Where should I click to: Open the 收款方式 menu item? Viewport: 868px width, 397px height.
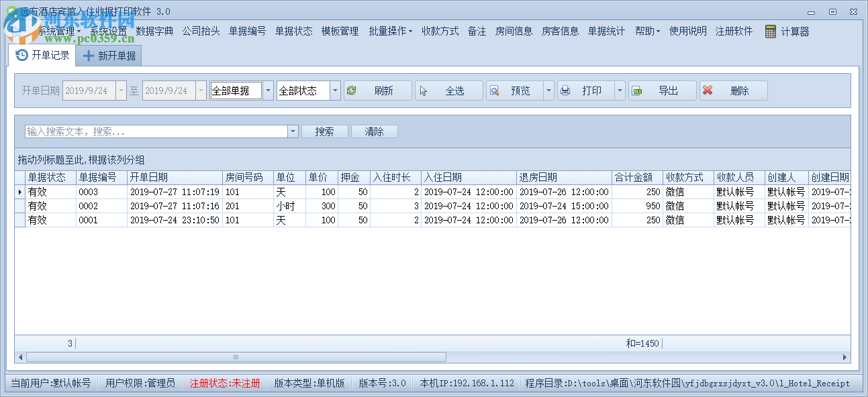click(x=440, y=31)
